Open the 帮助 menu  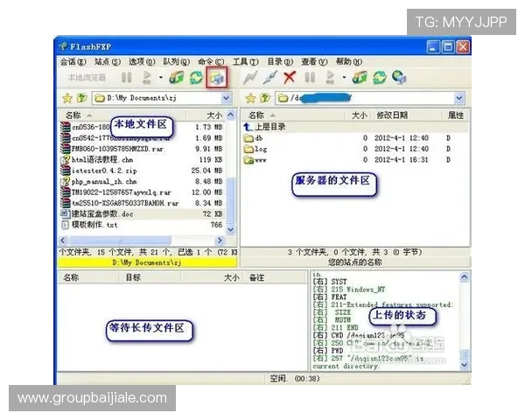pyautogui.click(x=349, y=61)
